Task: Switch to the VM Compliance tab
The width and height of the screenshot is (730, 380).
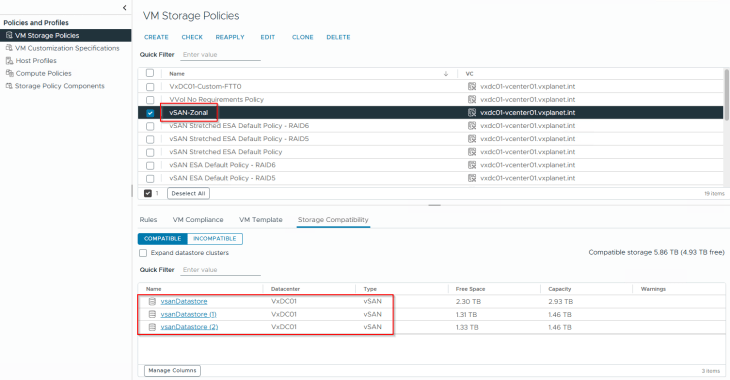Action: (x=198, y=219)
